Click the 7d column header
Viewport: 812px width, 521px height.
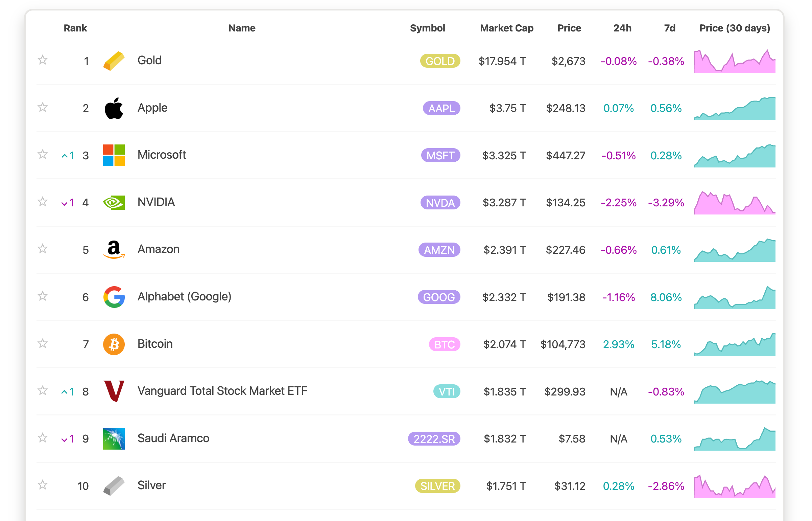point(670,28)
